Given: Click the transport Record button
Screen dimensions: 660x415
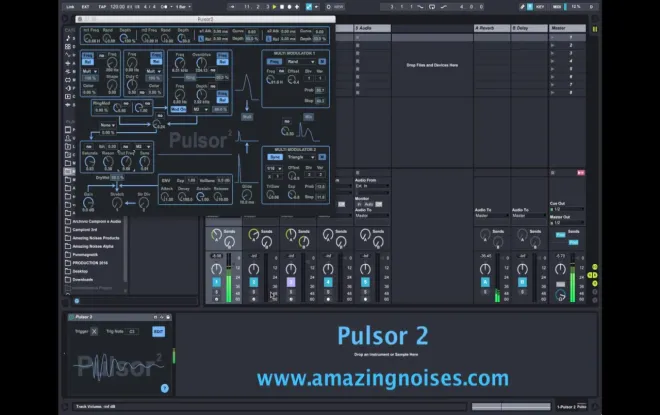Looking at the screenshot, I should pyautogui.click(x=290, y=7).
